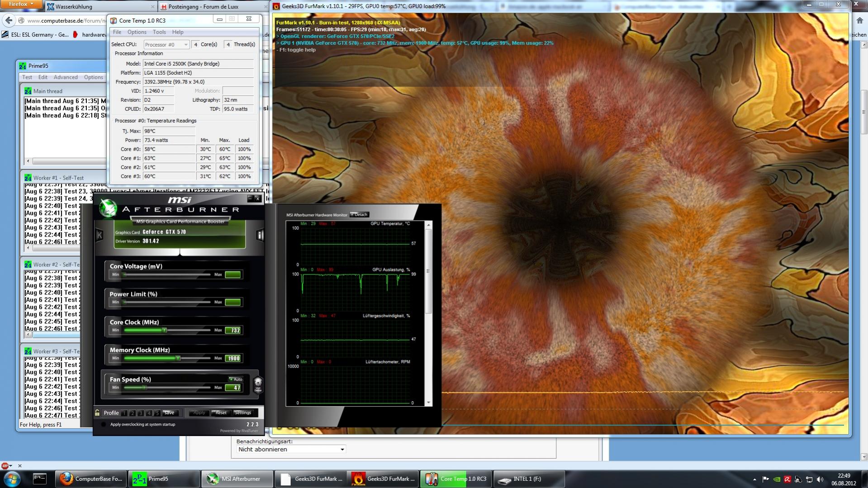Open the Afterburner Settings button
The height and width of the screenshot is (488, 868).
pyautogui.click(x=243, y=412)
